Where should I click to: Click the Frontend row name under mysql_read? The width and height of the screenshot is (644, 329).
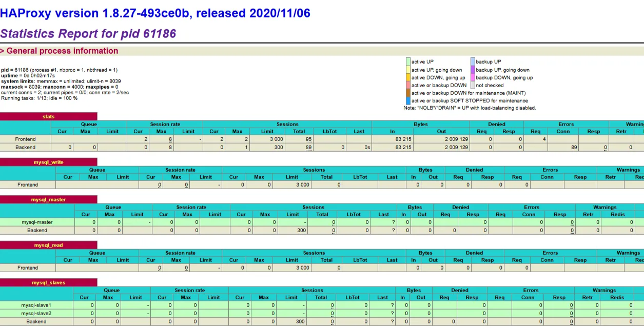pos(28,268)
